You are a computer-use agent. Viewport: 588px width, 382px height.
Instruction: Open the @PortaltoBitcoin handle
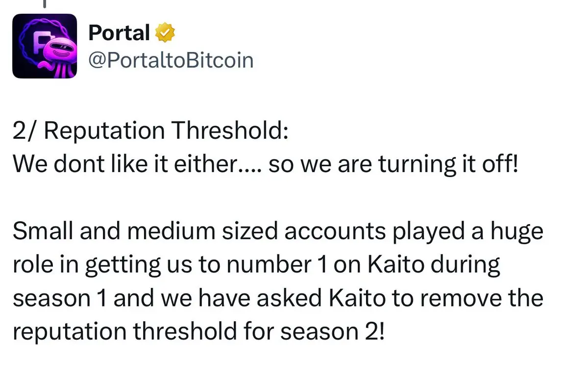click(x=171, y=61)
